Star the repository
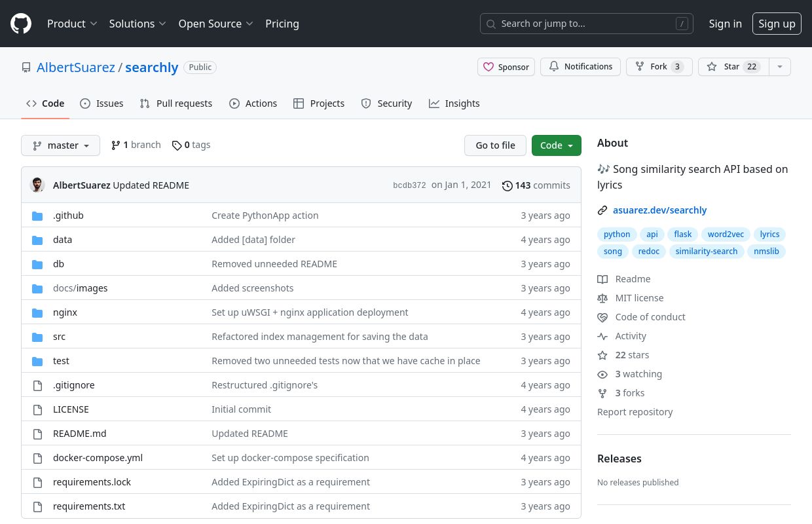The height and width of the screenshot is (524, 812). 733,67
